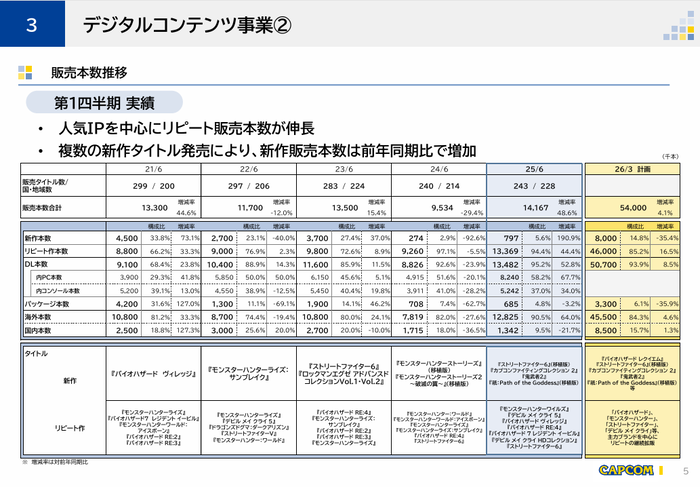Click the 243 / 228 cell
700x487 pixels.
pos(534,186)
